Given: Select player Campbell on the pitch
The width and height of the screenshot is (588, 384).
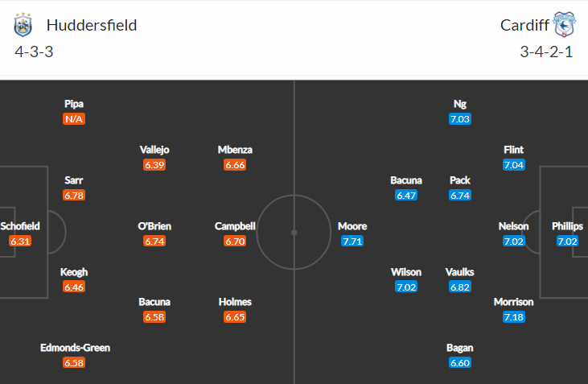Looking at the screenshot, I should 235,226.
